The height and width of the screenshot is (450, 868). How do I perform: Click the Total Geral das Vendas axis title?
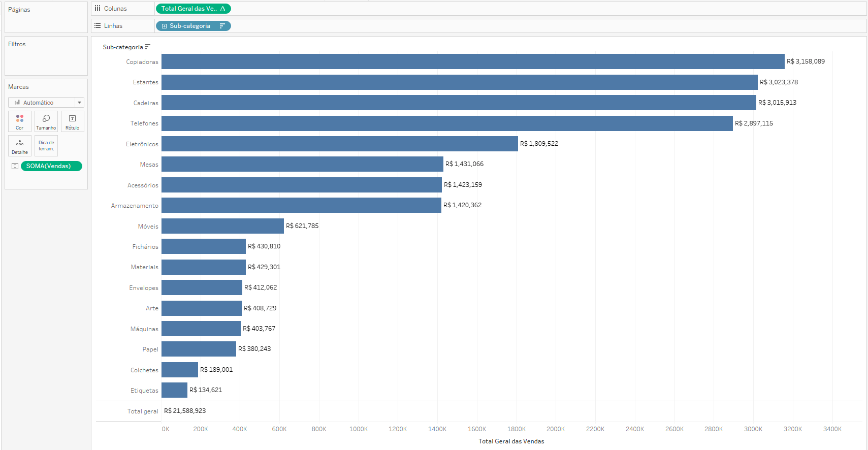511,441
